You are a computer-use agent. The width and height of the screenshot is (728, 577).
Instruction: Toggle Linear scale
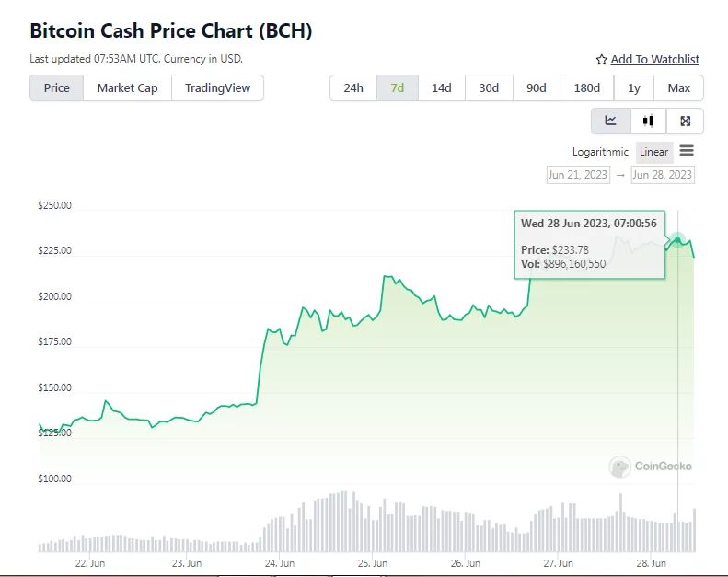tap(653, 152)
